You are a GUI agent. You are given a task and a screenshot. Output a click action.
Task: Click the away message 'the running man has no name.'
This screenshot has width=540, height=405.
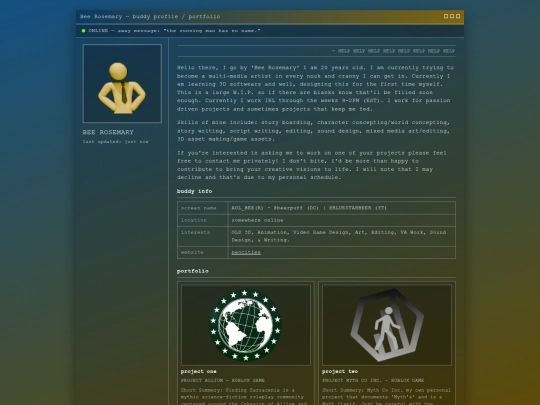tap(212, 31)
